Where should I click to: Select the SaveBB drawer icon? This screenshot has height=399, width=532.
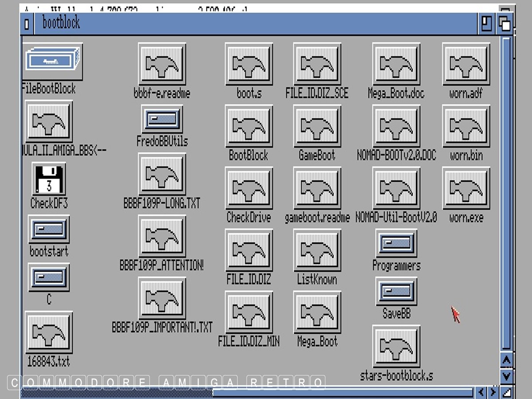click(x=396, y=291)
